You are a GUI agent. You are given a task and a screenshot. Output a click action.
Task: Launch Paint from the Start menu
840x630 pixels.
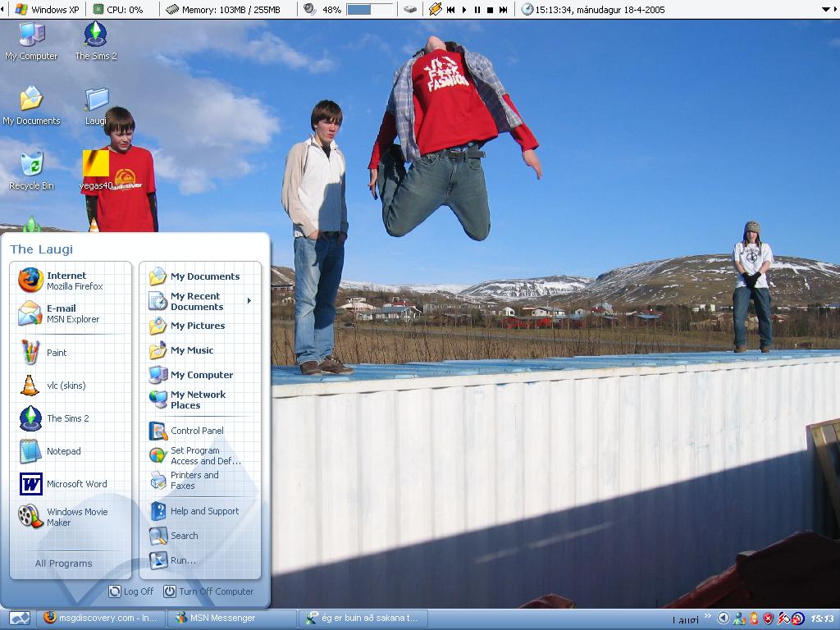pos(56,353)
